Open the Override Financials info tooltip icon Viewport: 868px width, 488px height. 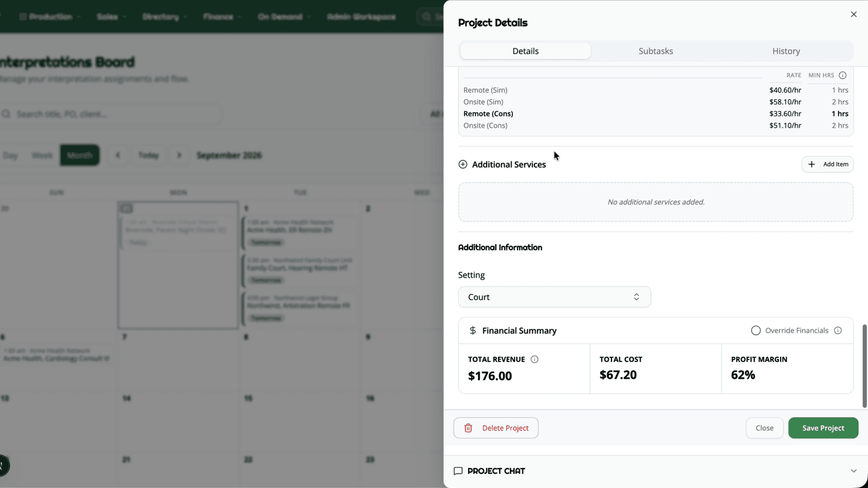click(x=838, y=330)
